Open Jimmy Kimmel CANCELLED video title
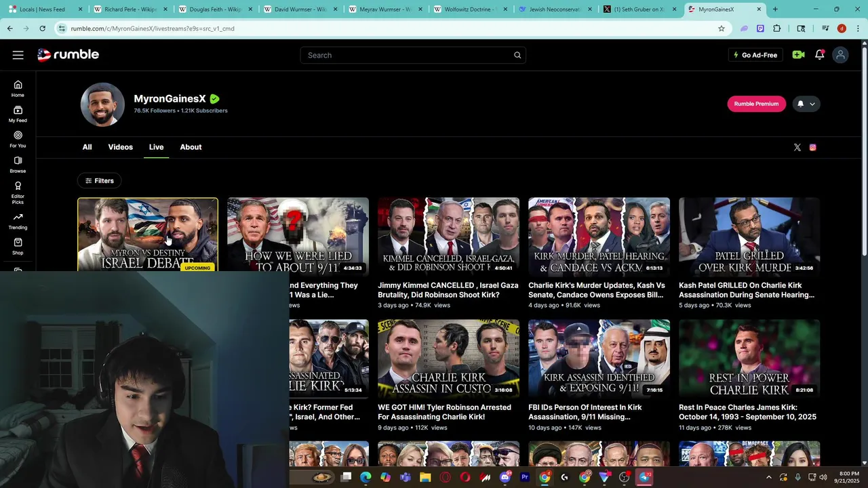868x488 pixels. pos(448,290)
